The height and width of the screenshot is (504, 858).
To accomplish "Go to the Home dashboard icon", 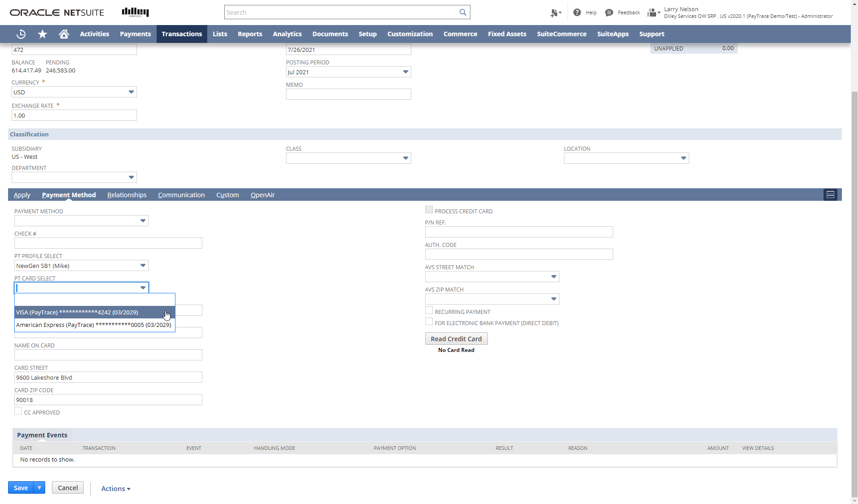I will pyautogui.click(x=64, y=34).
